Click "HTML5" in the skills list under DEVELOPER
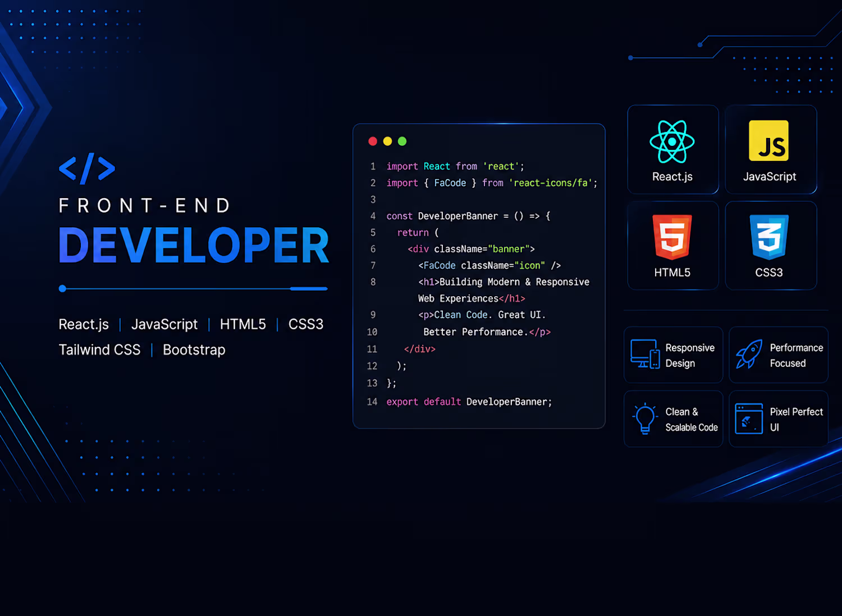Screen dimensions: 842x616 tap(243, 324)
